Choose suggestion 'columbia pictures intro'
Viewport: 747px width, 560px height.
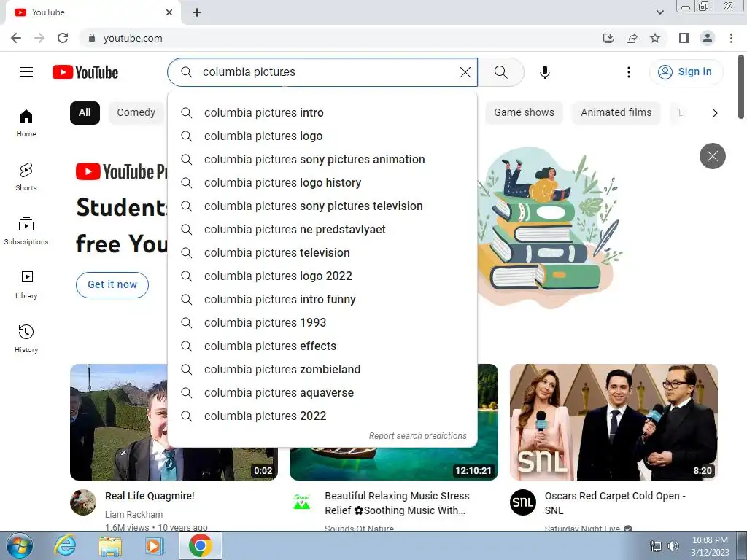point(322,113)
